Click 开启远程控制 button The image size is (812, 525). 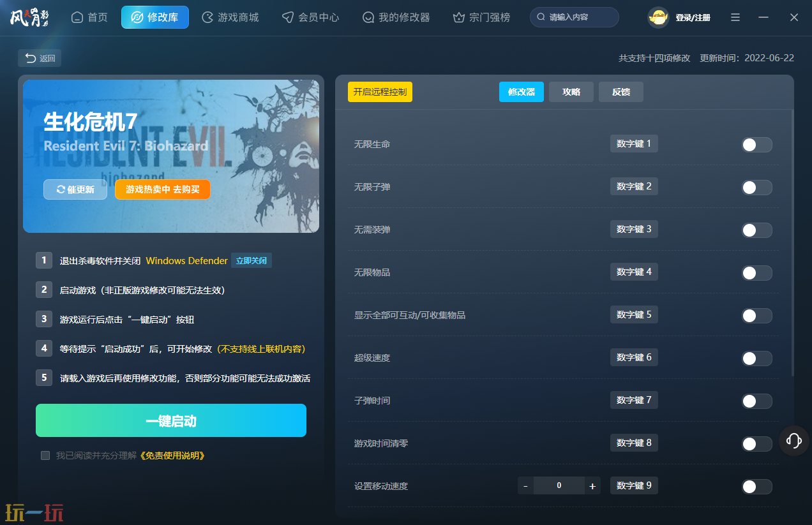[380, 92]
